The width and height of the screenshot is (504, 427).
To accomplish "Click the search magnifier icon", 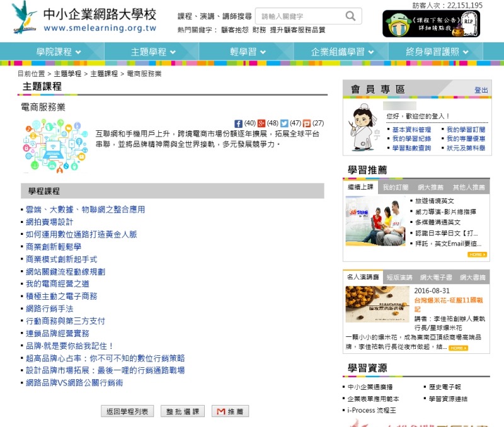I will click(350, 16).
